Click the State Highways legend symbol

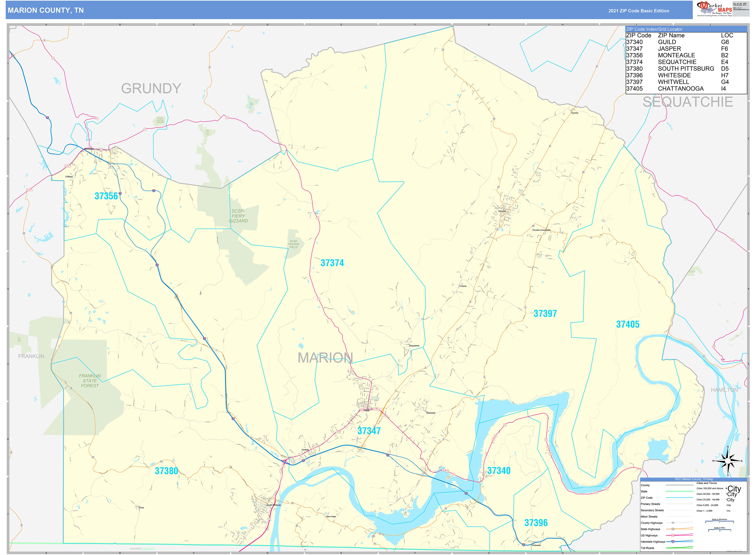(673, 529)
